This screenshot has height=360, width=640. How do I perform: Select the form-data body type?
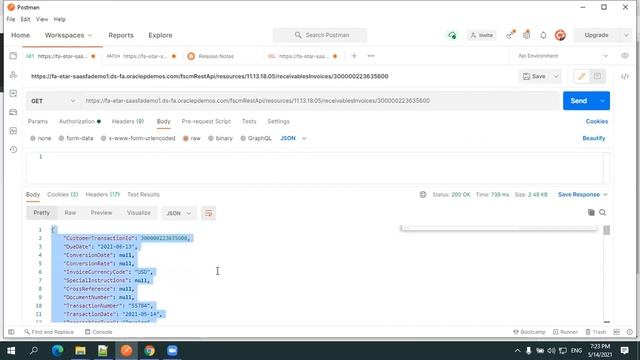point(76,138)
